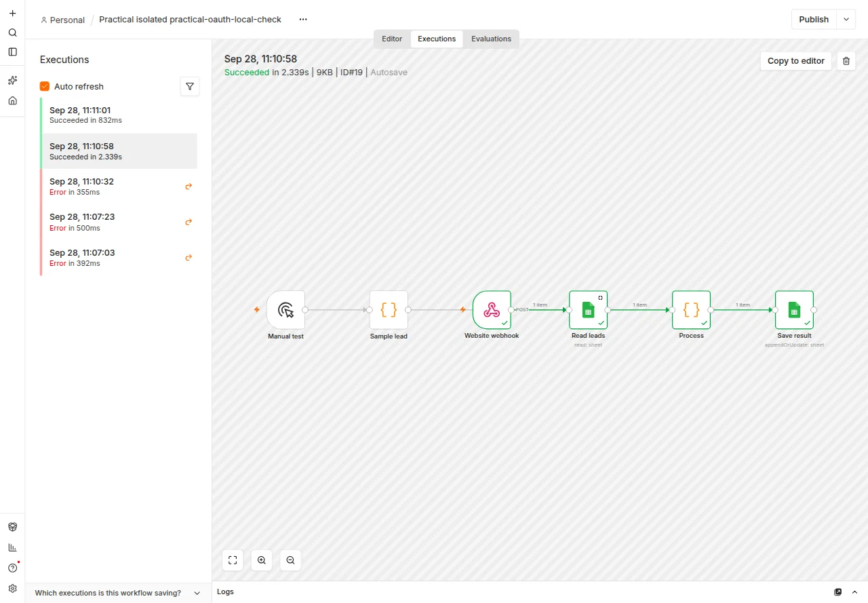
Task: Open the settings gear icon
Action: [x=12, y=588]
